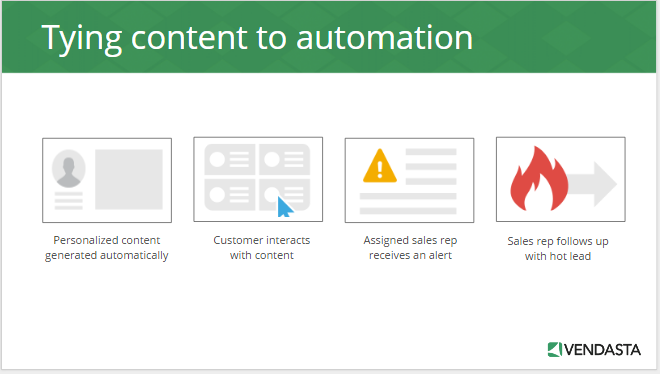Click 'Personalized content generated automatically' caption
Viewport: 660px width, 374px height.
(106, 248)
